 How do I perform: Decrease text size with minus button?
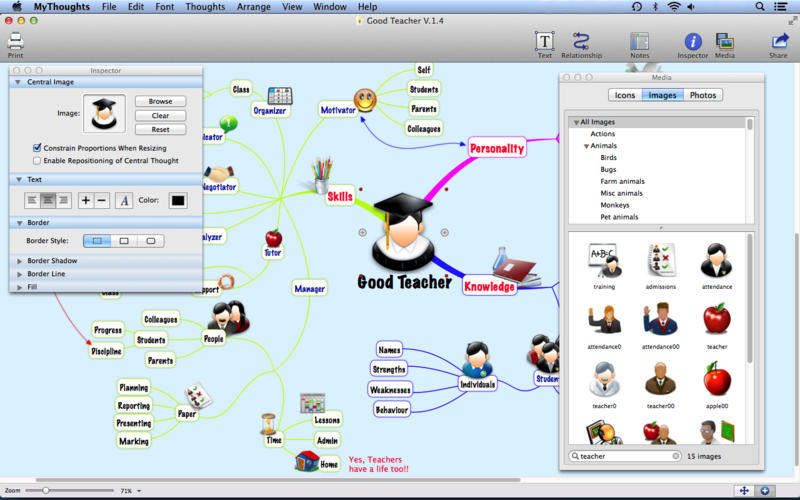(102, 201)
